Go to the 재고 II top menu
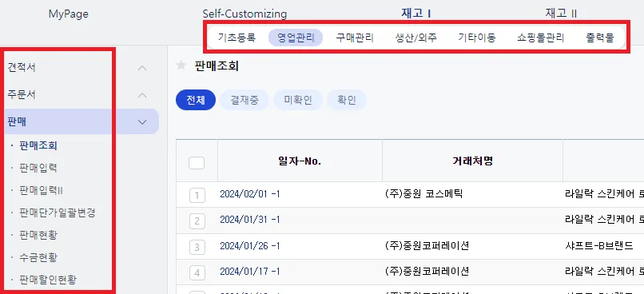Screen dimensions: 644x294 (x=561, y=14)
